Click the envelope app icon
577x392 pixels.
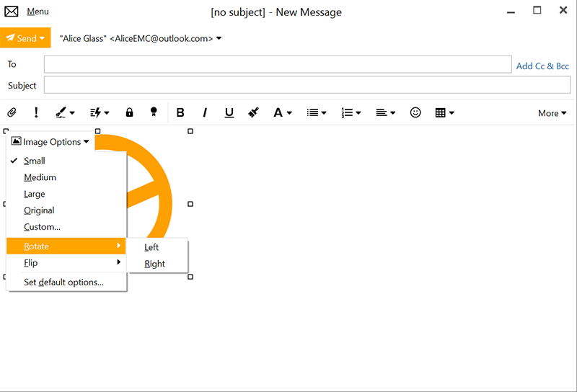(12, 12)
